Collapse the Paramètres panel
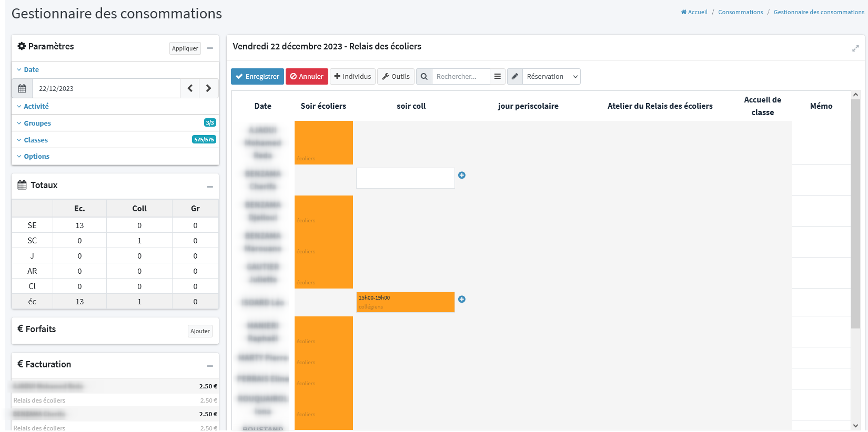868x432 pixels. click(210, 48)
